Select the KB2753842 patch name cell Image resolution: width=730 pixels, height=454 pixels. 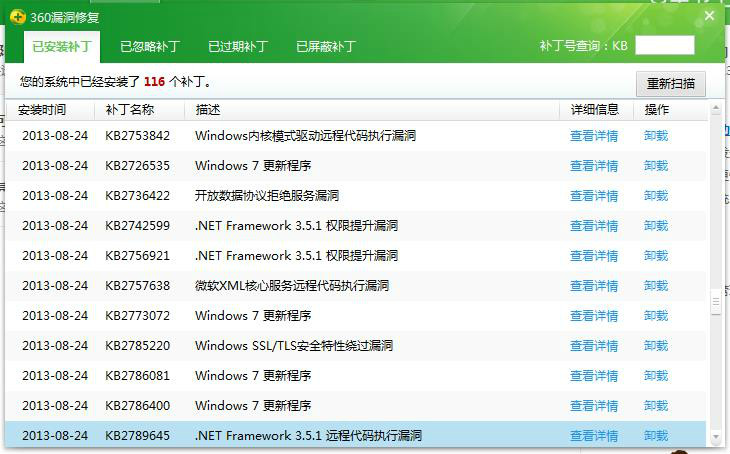pos(137,136)
